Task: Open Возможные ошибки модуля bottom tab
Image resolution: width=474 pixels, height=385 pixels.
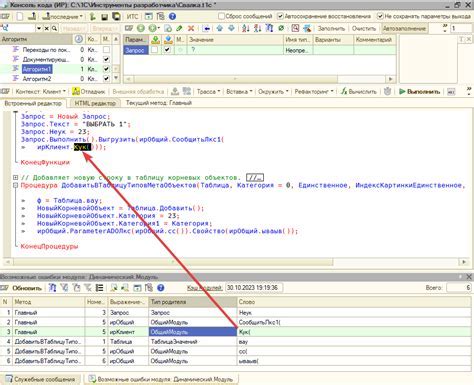Action: click(x=161, y=379)
